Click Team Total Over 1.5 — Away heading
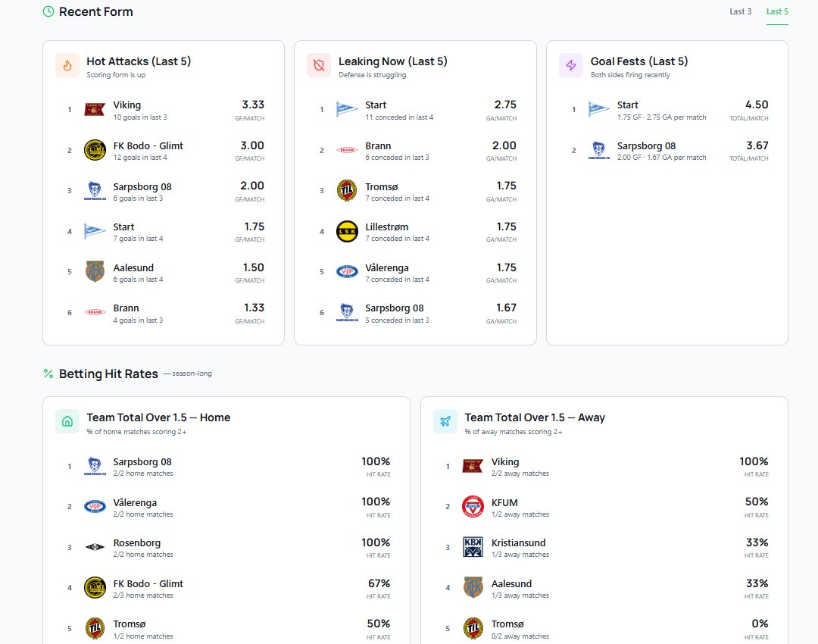818x644 pixels. click(535, 417)
